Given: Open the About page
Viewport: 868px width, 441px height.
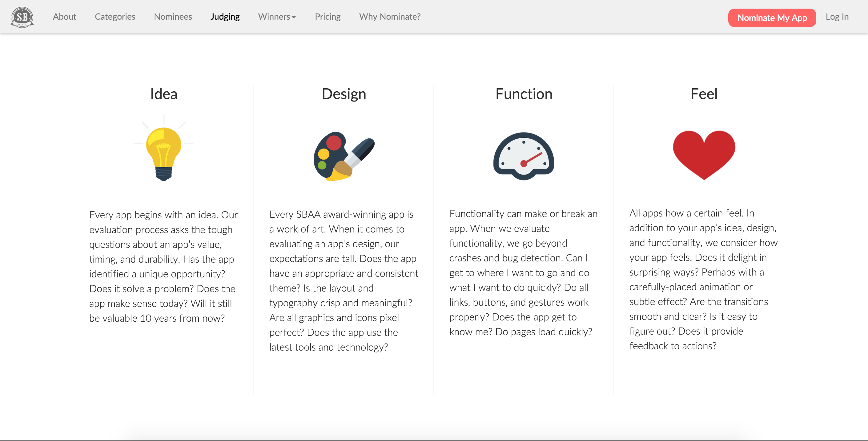Looking at the screenshot, I should click(64, 17).
